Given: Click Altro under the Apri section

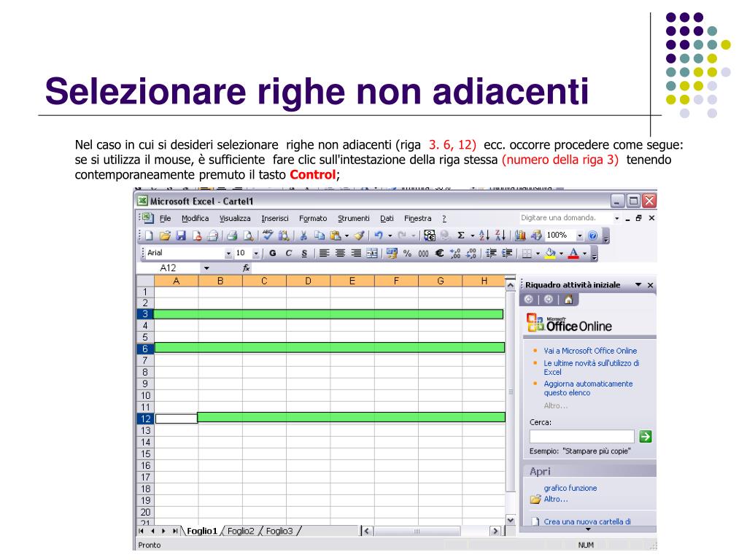Looking at the screenshot, I should coord(556,499).
